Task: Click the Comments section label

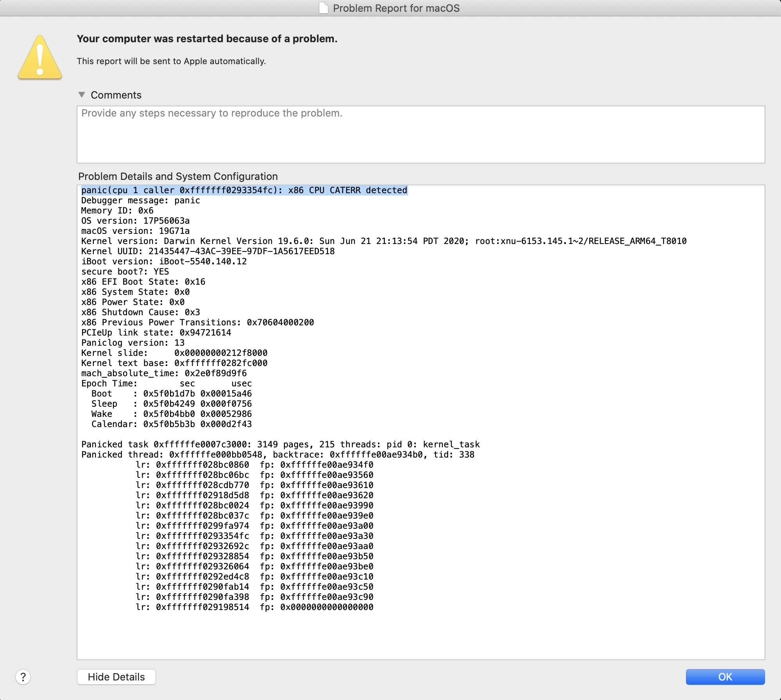Action: pyautogui.click(x=116, y=95)
